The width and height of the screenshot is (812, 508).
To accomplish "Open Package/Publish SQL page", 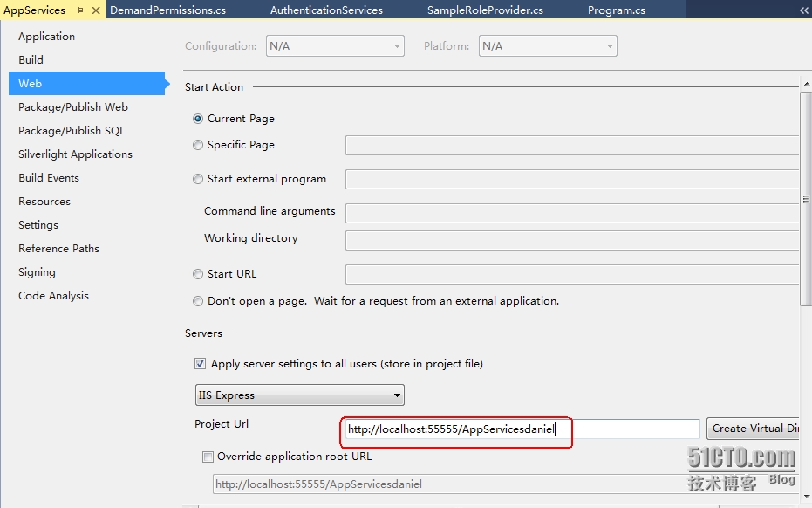I will tap(72, 131).
